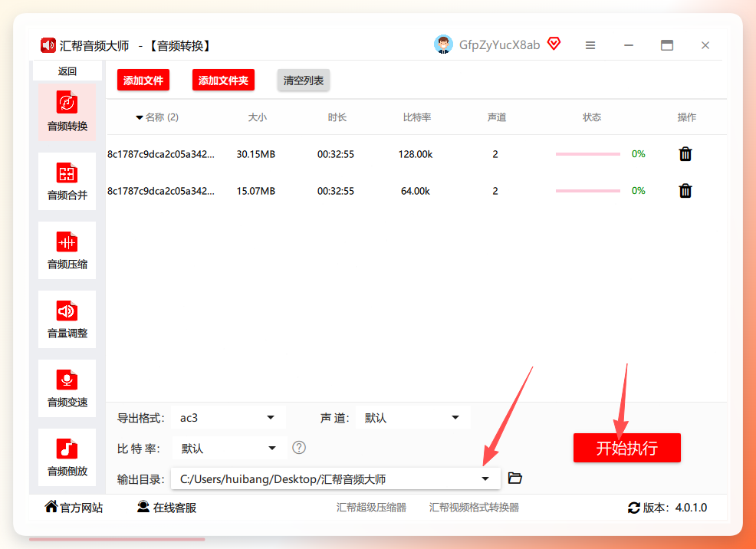
Task: Select the file row with 64.00k bitrate
Action: coord(416,191)
